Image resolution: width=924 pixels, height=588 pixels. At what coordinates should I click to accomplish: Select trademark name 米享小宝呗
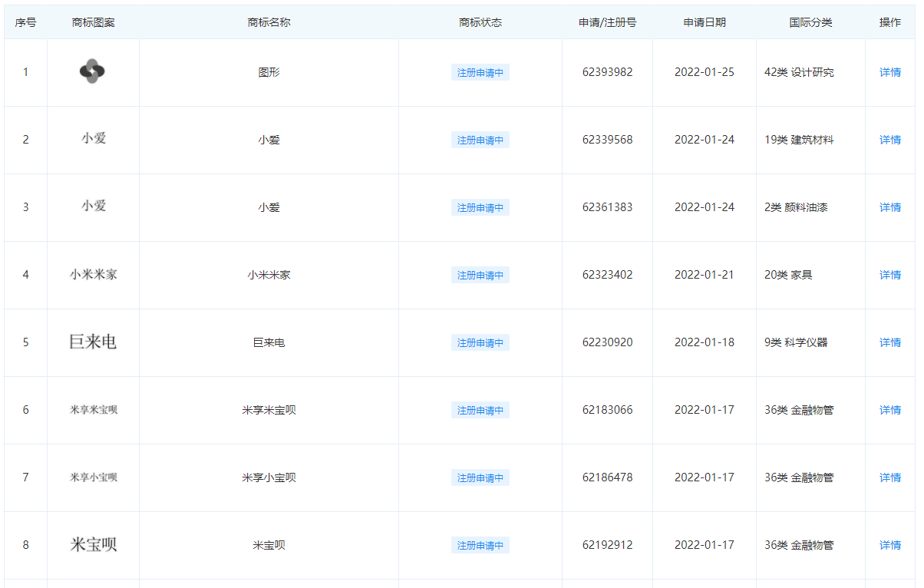click(x=269, y=477)
